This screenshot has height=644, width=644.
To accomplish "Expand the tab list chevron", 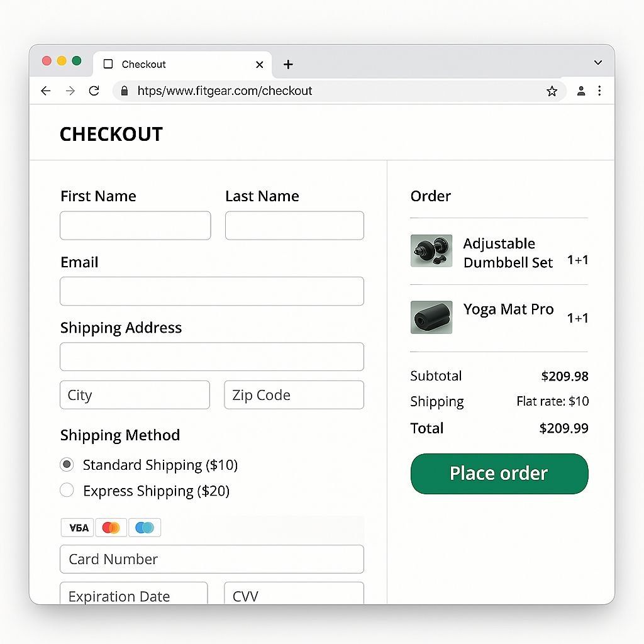I will [x=597, y=63].
